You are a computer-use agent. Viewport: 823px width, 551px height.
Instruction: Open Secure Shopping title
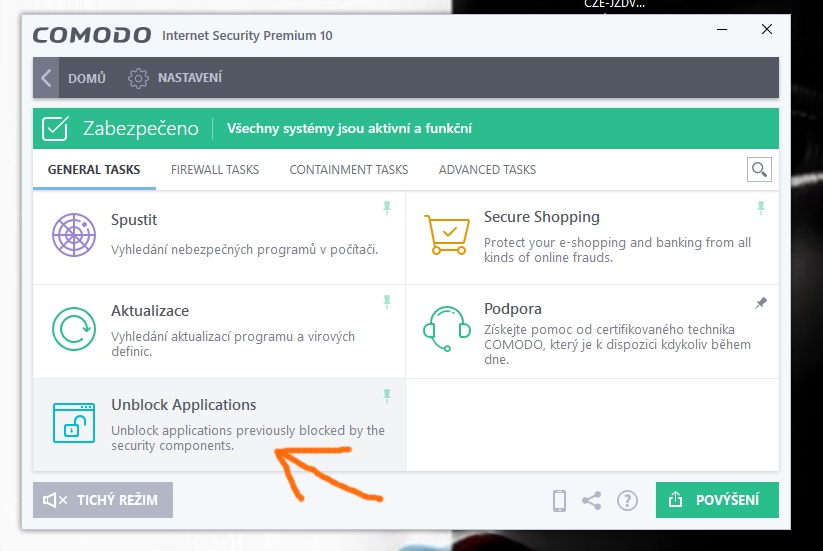[542, 217]
